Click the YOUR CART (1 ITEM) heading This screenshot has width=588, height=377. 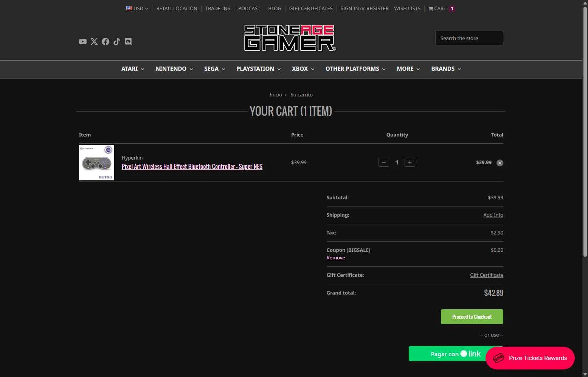(x=291, y=111)
